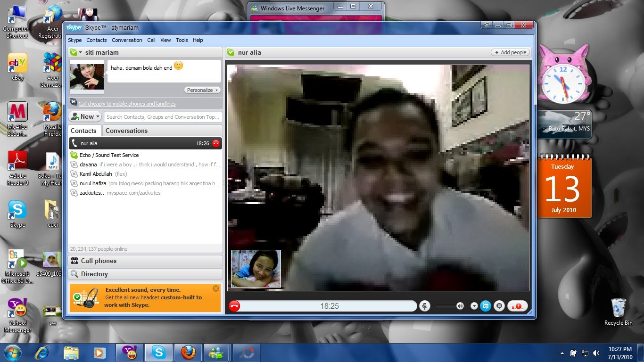Screen dimensions: 644x362
Task: Open the Help menu
Action: click(198, 40)
